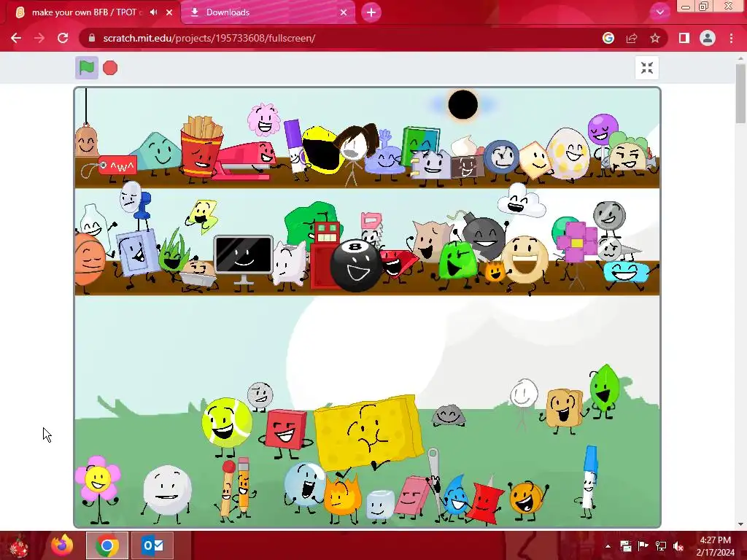Select the white Cloudy character
747x560 pixels.
point(520,202)
